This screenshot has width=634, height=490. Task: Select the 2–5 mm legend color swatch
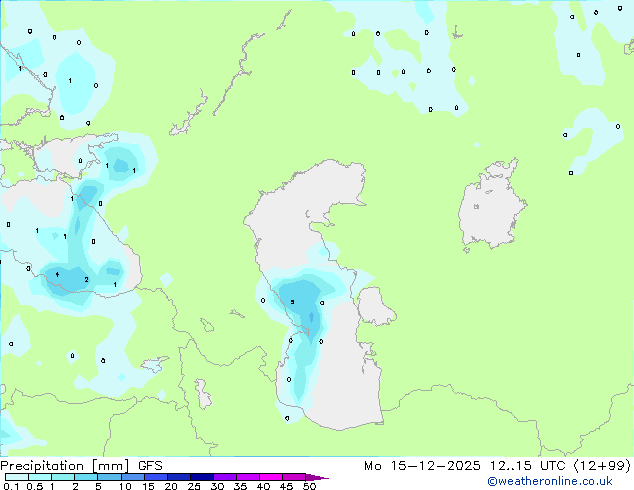[86, 477]
